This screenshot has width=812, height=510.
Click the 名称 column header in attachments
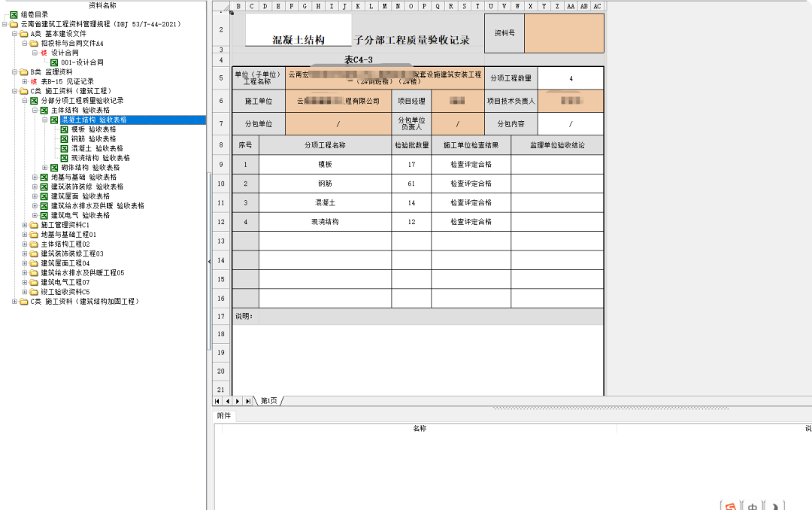coord(420,429)
